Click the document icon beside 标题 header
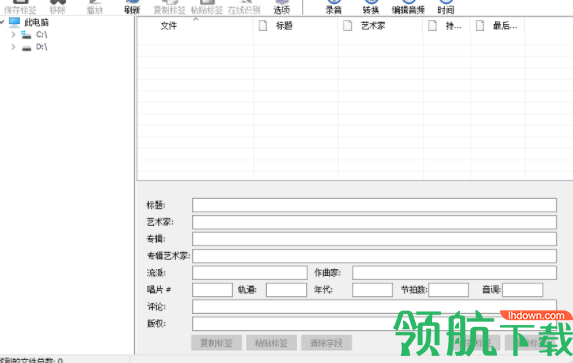The width and height of the screenshot is (573, 363). [x=262, y=26]
